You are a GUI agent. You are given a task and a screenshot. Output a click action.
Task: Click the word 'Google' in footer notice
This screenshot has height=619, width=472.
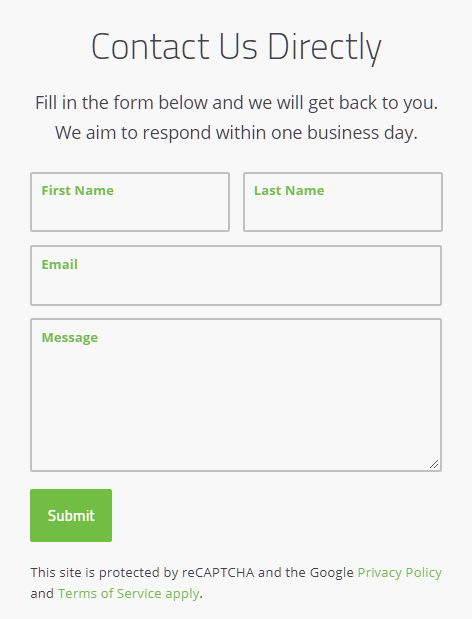tap(332, 572)
